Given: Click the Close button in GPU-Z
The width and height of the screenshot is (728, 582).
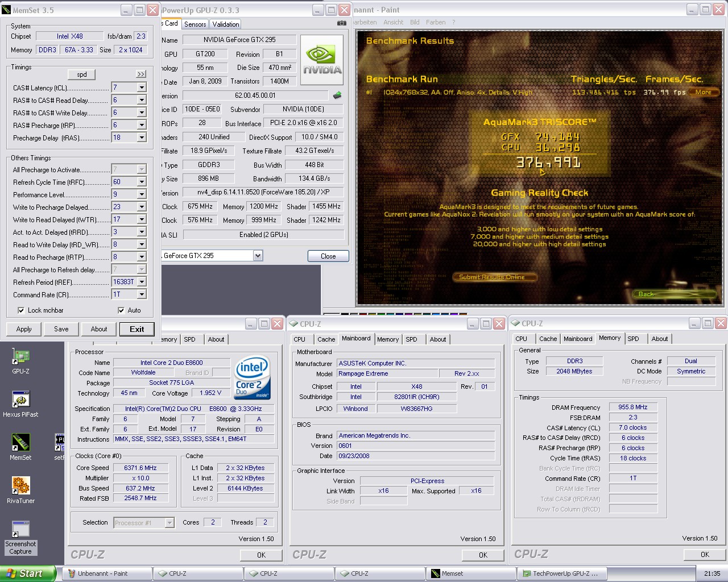Looking at the screenshot, I should pos(328,256).
